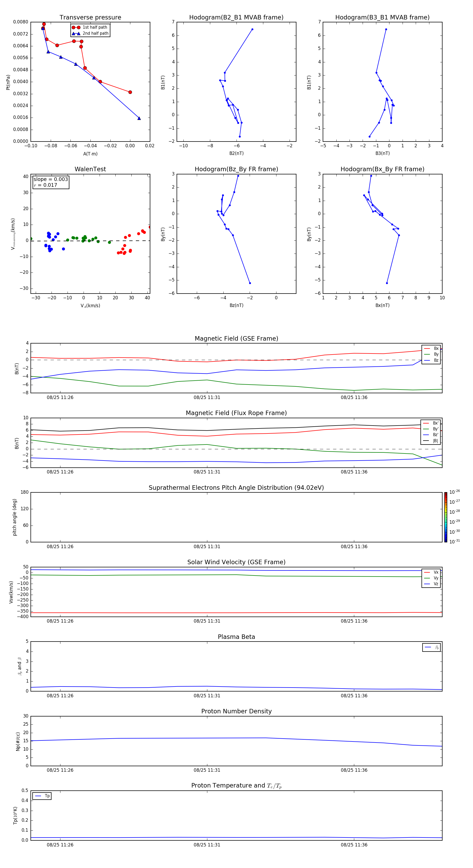
Task: Click '08/25 11:36' tick under Plasma Beta panel
Action: click(354, 696)
